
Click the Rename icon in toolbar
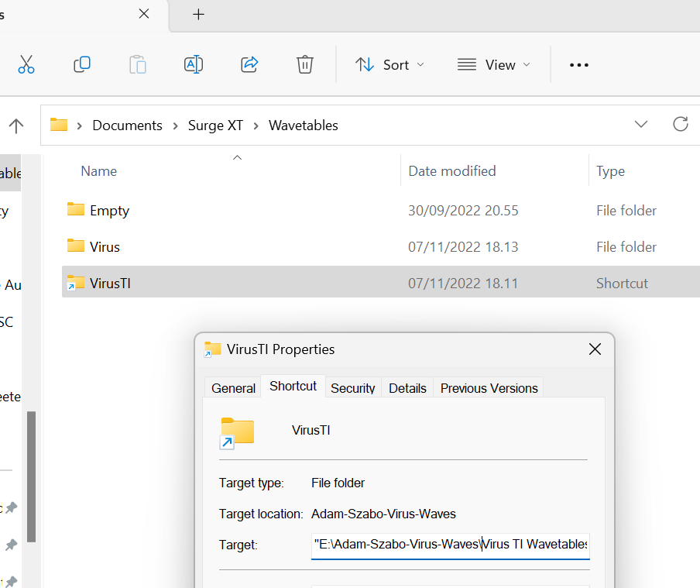[194, 64]
